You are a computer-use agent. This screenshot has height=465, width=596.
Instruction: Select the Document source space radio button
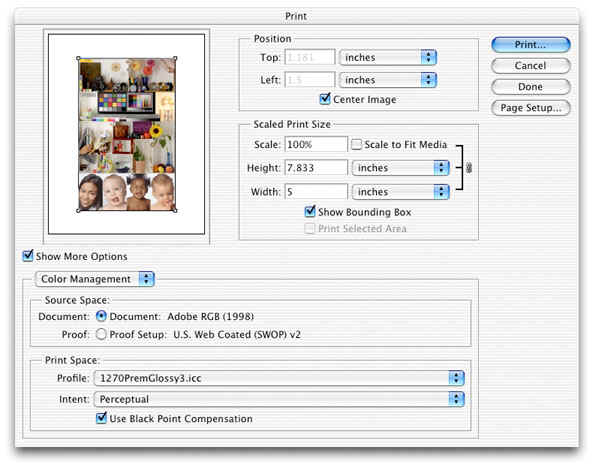pos(101,316)
